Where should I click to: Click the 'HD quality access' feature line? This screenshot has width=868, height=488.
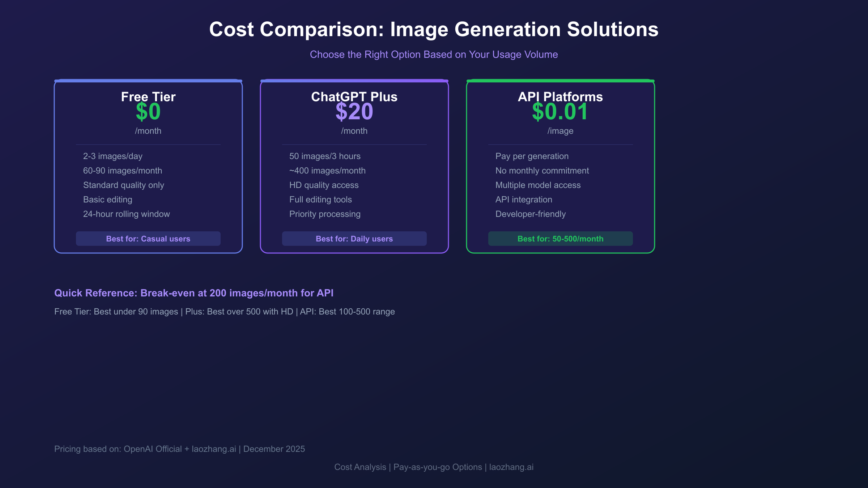click(x=324, y=185)
